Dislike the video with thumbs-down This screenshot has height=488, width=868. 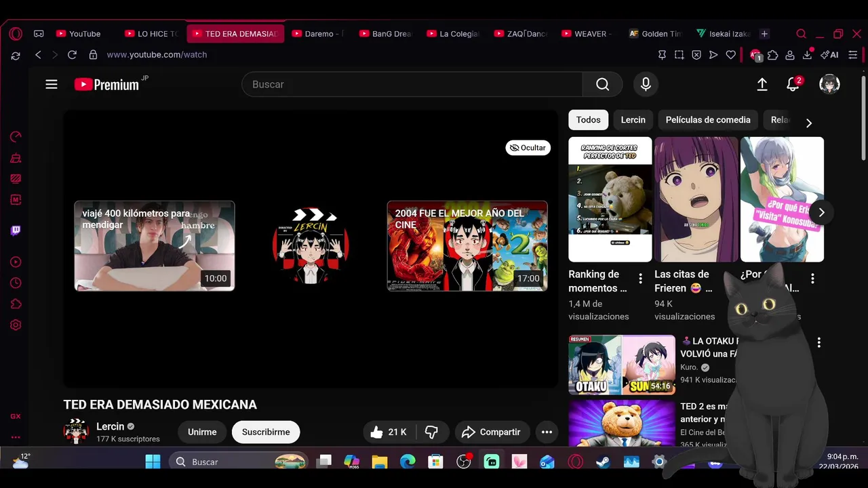click(x=432, y=432)
